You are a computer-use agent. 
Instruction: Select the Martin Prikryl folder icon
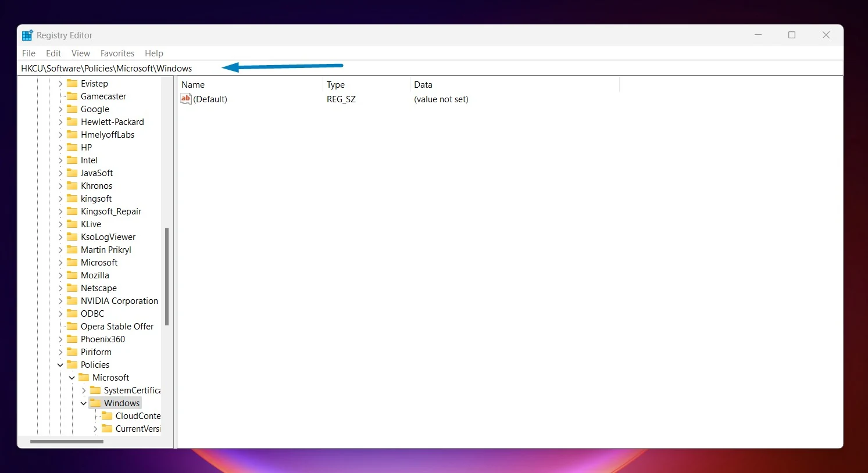click(x=72, y=250)
